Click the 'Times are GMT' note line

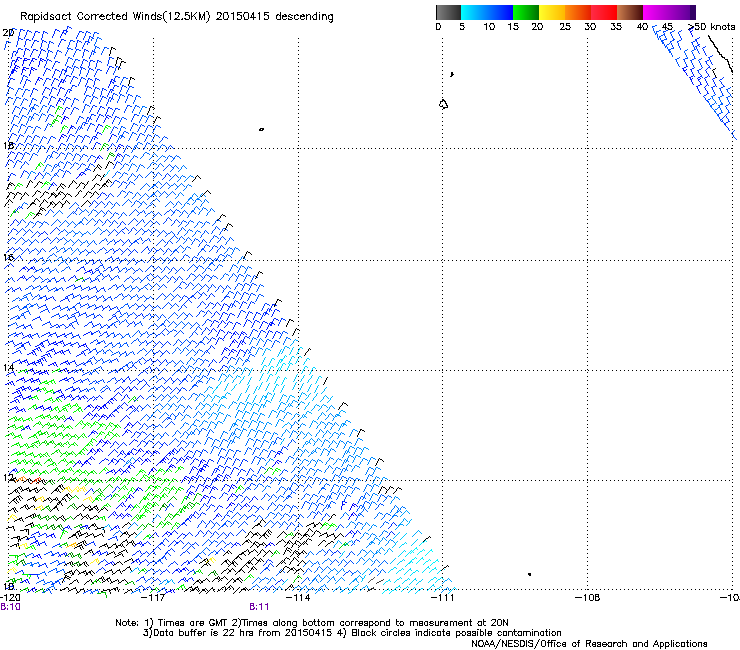point(312,623)
